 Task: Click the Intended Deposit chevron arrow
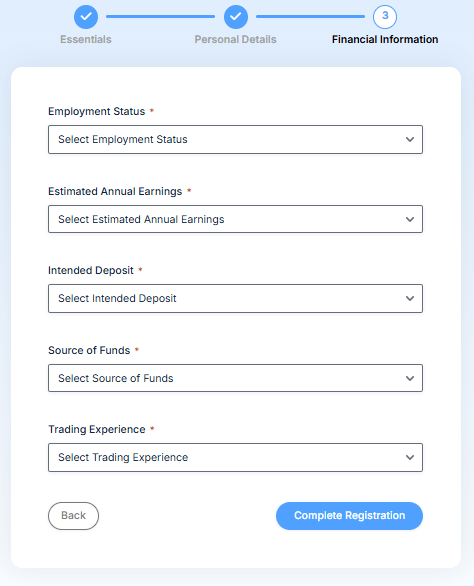click(410, 299)
